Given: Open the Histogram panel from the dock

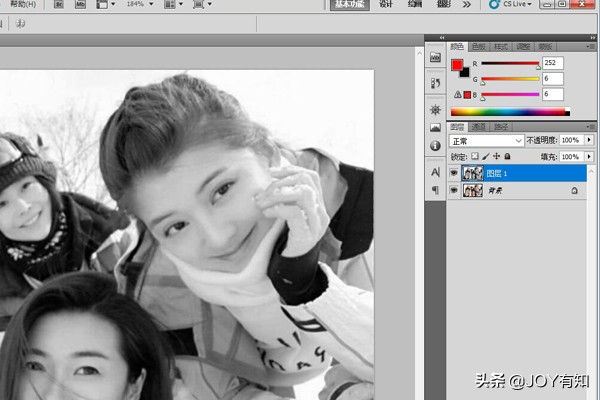Looking at the screenshot, I should coord(435,127).
